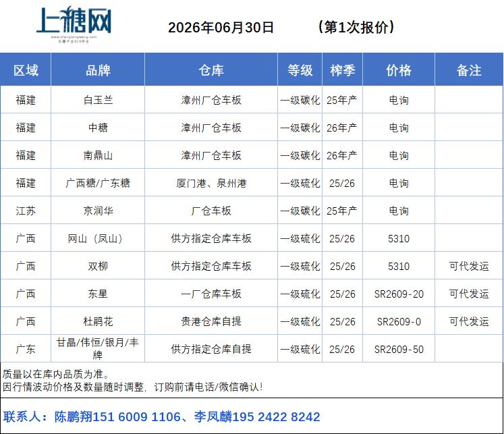The height and width of the screenshot is (434, 504).
Task: Select the 甘晶/伟恒/银月/丰牌 brand cell
Action: pos(98,348)
